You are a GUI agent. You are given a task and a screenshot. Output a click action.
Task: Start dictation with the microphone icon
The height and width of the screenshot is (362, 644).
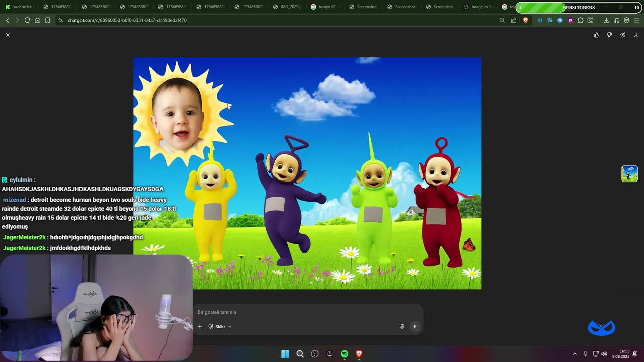coord(402,326)
